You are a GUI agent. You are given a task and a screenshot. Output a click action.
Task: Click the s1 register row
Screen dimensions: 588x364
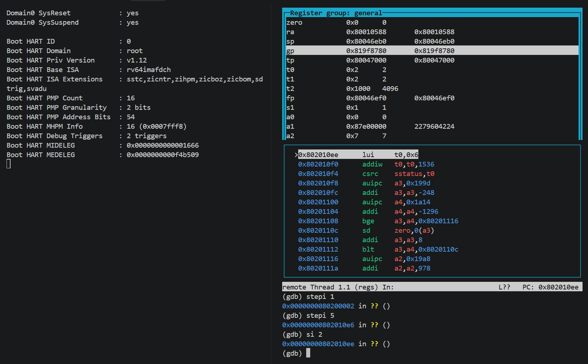point(432,107)
